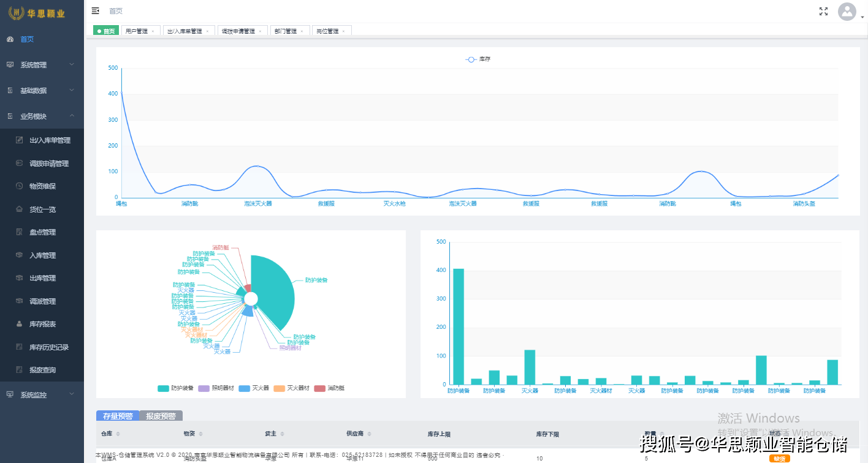Click the 绳包 label at line chart start
Image resolution: width=868 pixels, height=463 pixels.
pyautogui.click(x=121, y=203)
